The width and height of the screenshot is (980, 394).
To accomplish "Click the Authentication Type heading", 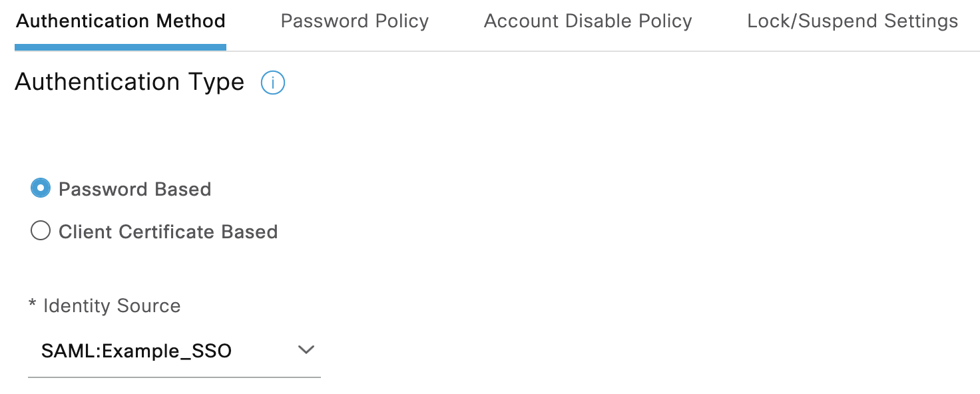I will click(x=130, y=82).
